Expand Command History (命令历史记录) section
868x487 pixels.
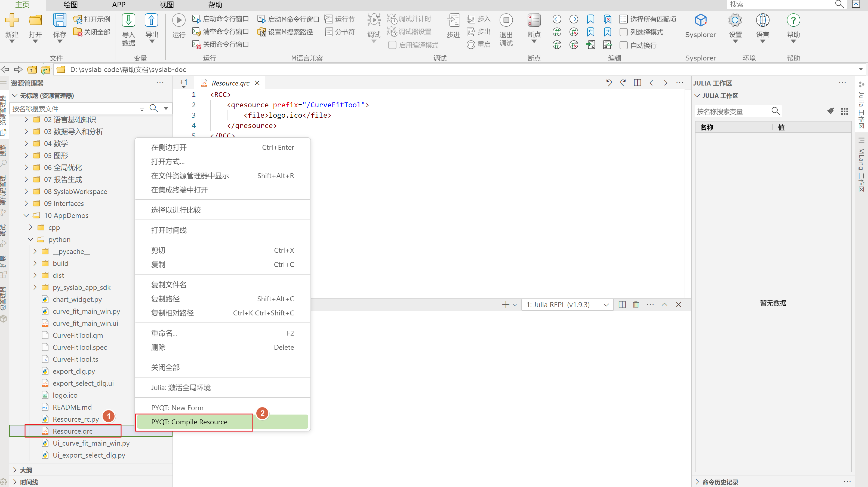[697, 482]
